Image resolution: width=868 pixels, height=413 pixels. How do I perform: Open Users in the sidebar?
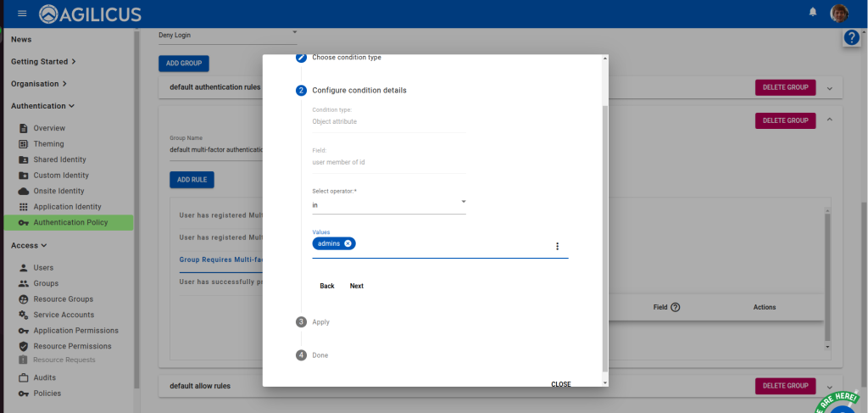(x=43, y=268)
